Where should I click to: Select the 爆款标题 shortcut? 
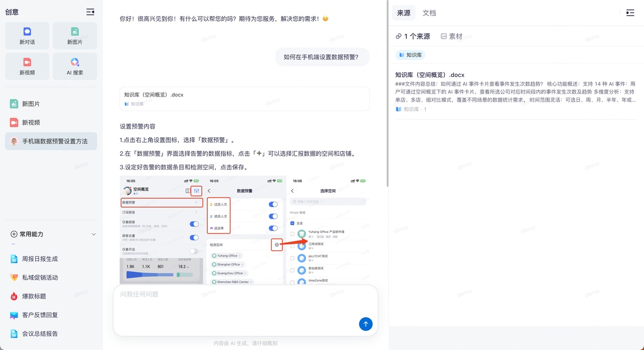(34, 296)
